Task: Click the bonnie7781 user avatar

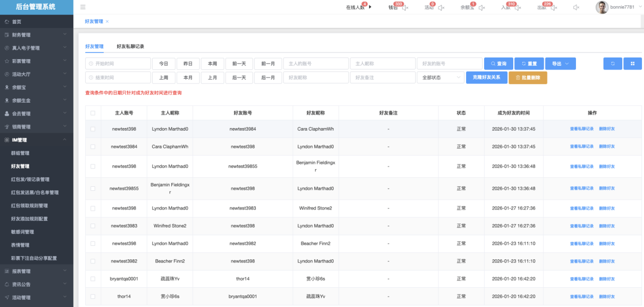Action: (x=601, y=7)
